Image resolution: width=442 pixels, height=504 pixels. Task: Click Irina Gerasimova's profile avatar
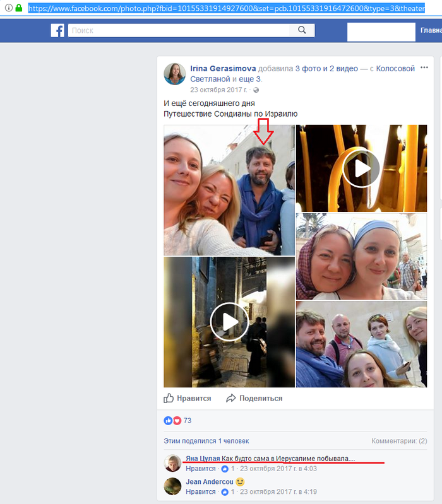[x=175, y=74]
